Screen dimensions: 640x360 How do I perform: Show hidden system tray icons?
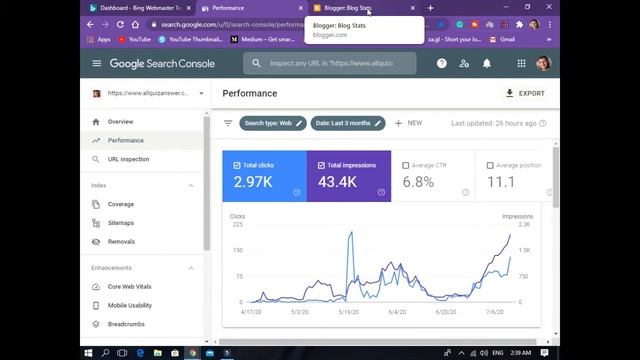(461, 353)
